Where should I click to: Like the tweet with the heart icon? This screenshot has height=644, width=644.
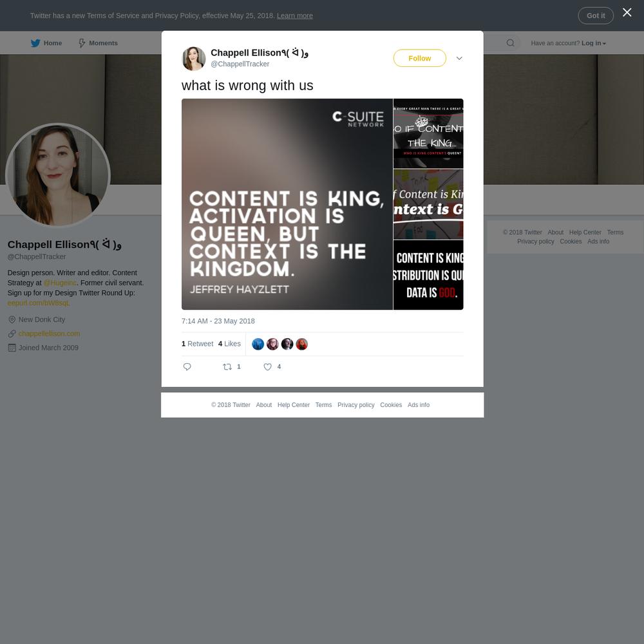coord(267,367)
